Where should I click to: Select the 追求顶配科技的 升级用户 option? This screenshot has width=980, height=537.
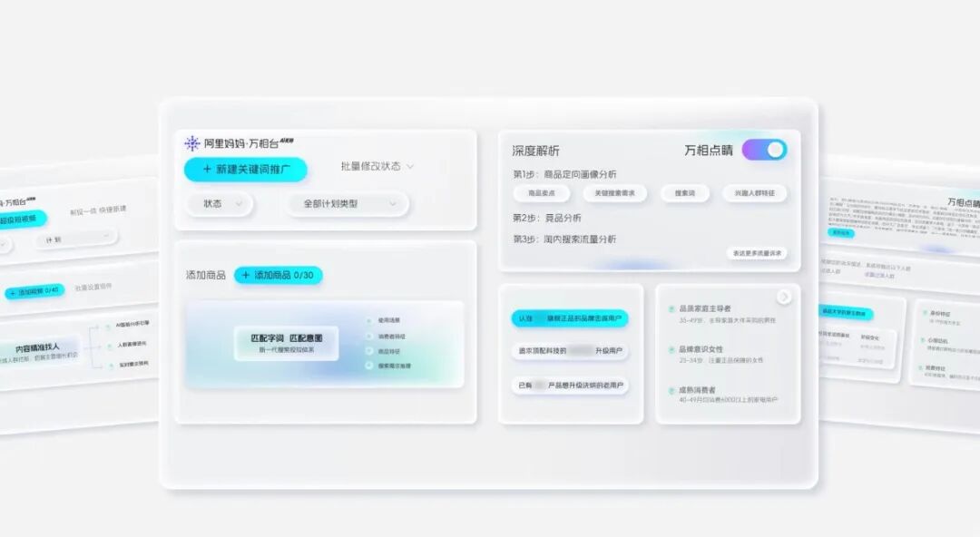pyautogui.click(x=569, y=351)
